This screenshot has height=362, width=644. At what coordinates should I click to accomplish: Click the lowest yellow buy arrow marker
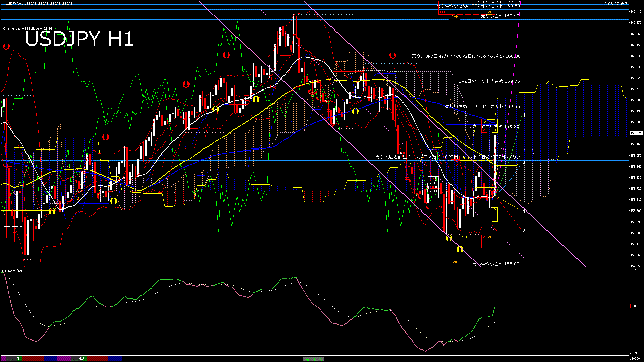pos(460,249)
